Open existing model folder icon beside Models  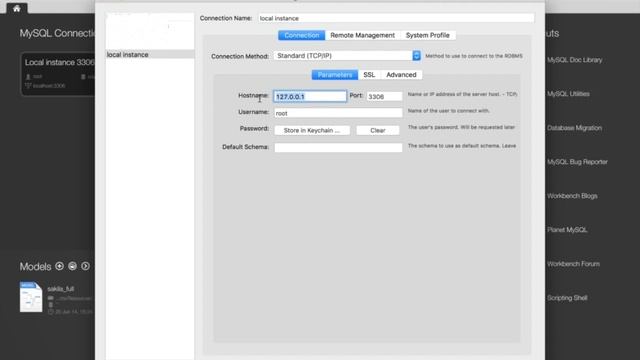[73, 266]
